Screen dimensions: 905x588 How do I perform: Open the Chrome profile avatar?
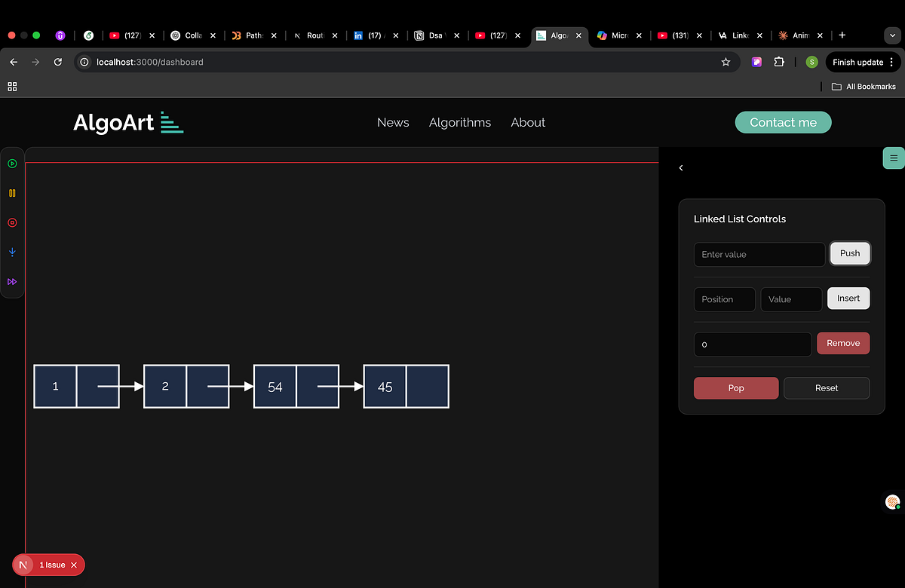pyautogui.click(x=811, y=62)
